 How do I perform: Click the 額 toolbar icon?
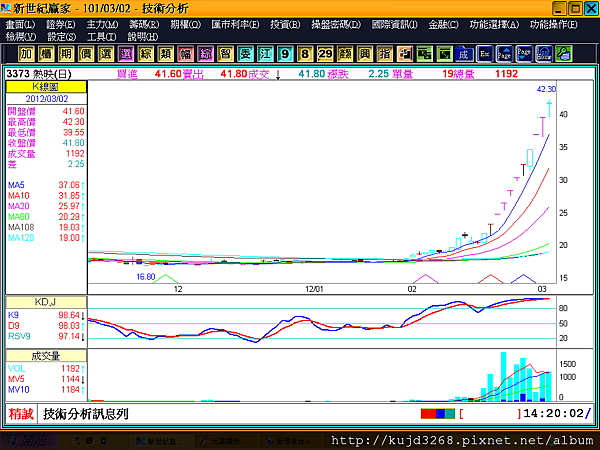(x=345, y=54)
